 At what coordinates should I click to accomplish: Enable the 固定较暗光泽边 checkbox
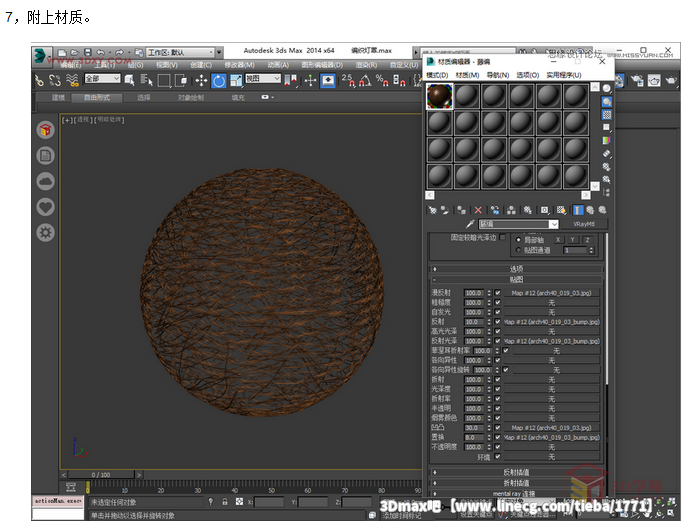pyautogui.click(x=502, y=237)
